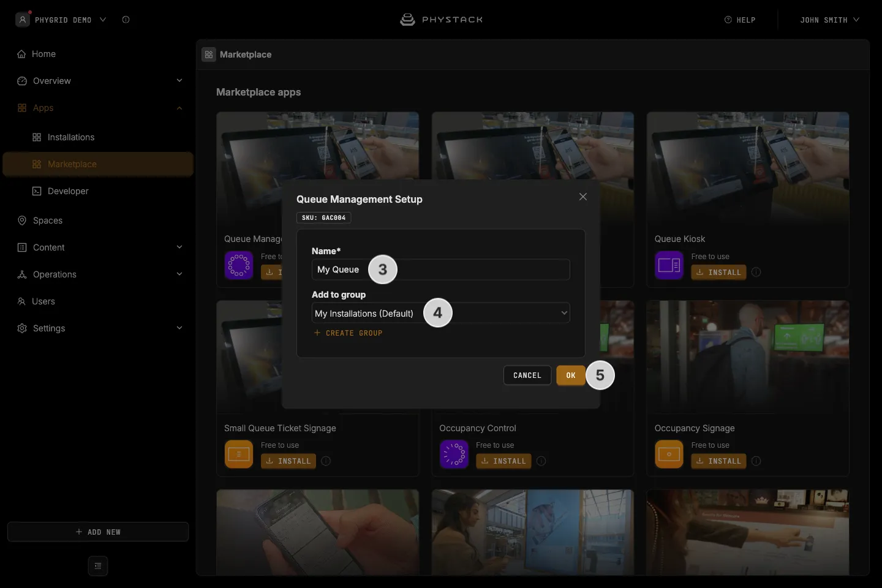This screenshot has height=588, width=882.
Task: Install the Occupancy Control app
Action: (503, 461)
